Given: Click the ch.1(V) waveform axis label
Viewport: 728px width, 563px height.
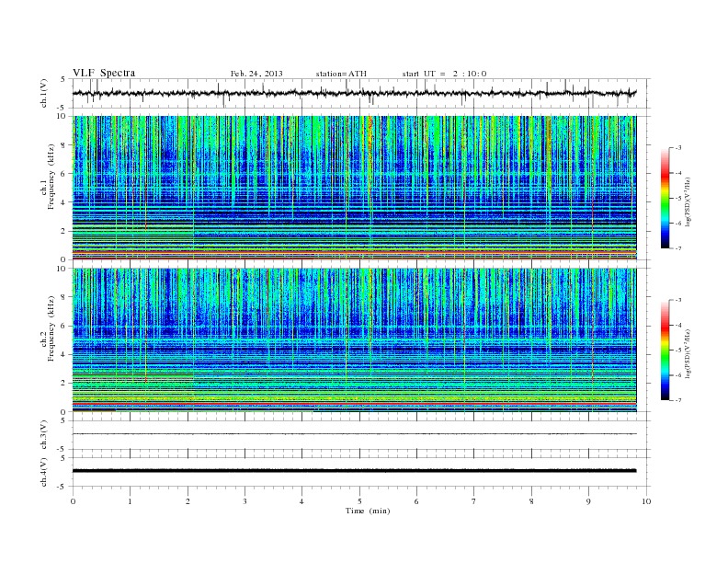Looking at the screenshot, I should [x=44, y=93].
